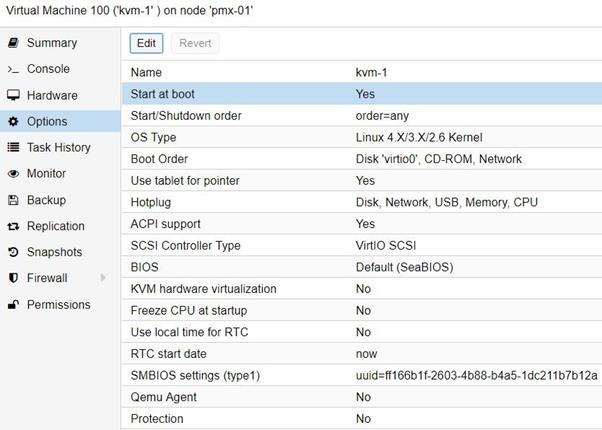
Task: Click the Firewall shield icon
Action: pos(13,278)
